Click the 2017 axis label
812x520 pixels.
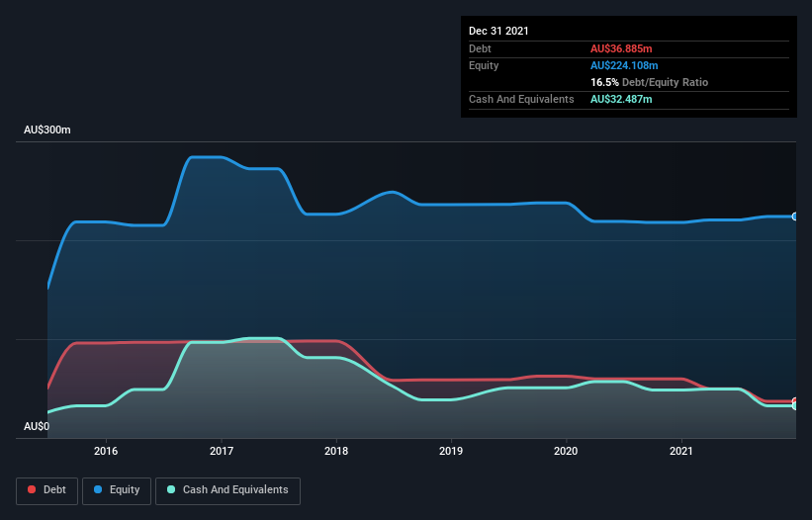222,451
